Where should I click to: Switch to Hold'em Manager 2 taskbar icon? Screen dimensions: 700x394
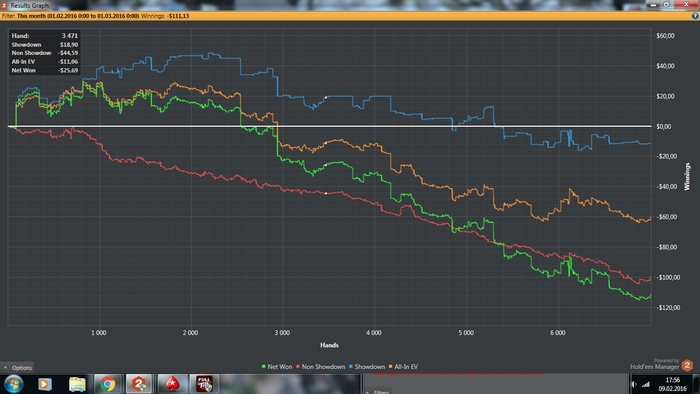pos(139,384)
